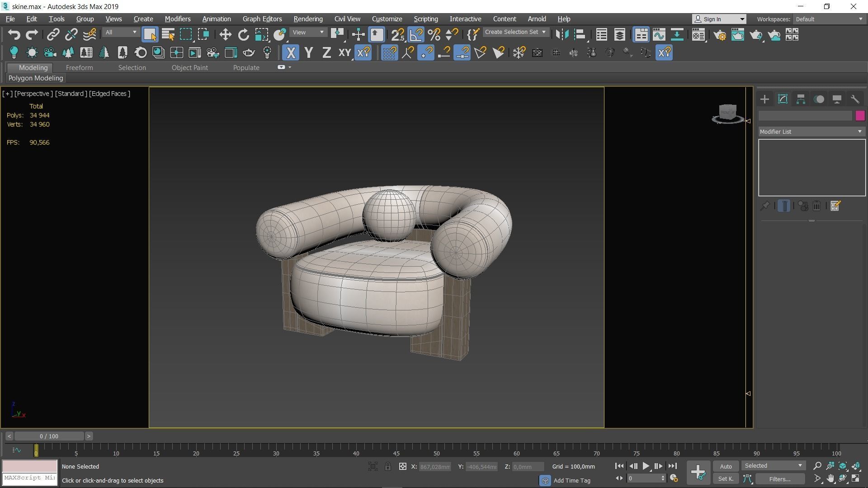Click the Filters... button
868x488 pixels.
tap(780, 479)
